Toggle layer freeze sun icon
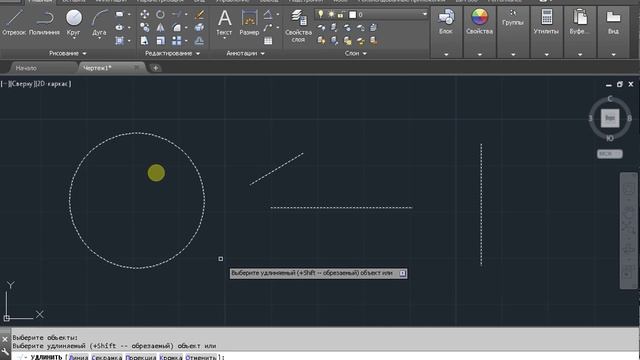640x360 pixels. [331, 15]
